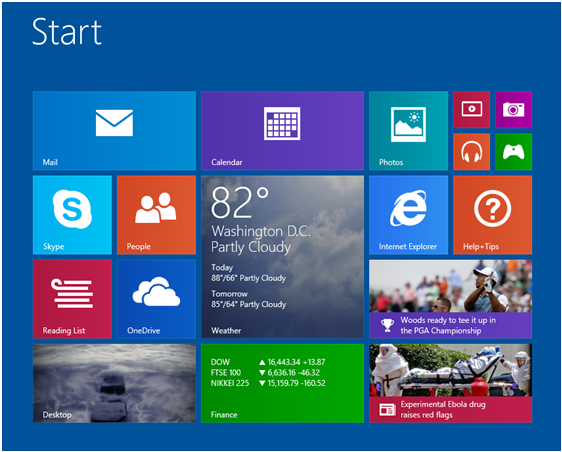Launch the Camera app small tile

(x=514, y=109)
